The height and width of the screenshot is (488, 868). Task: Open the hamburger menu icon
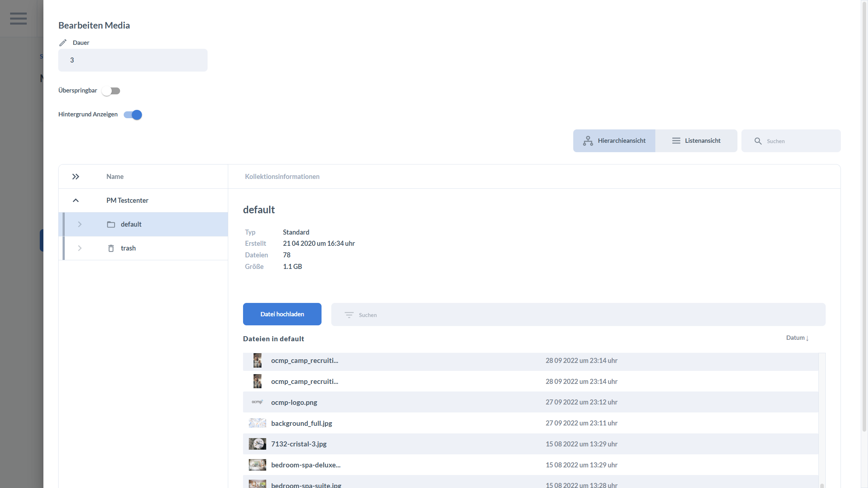click(18, 18)
